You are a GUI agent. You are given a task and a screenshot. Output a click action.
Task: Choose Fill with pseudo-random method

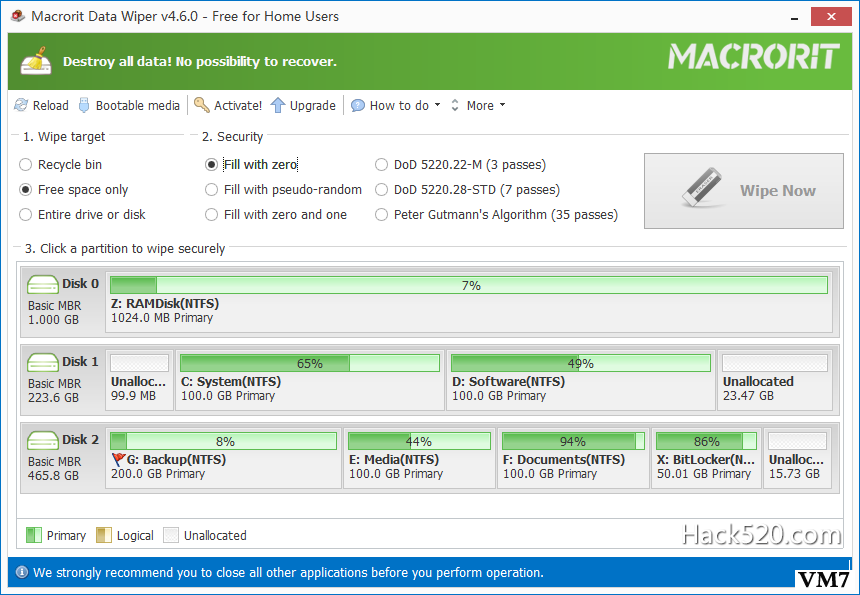tap(283, 190)
